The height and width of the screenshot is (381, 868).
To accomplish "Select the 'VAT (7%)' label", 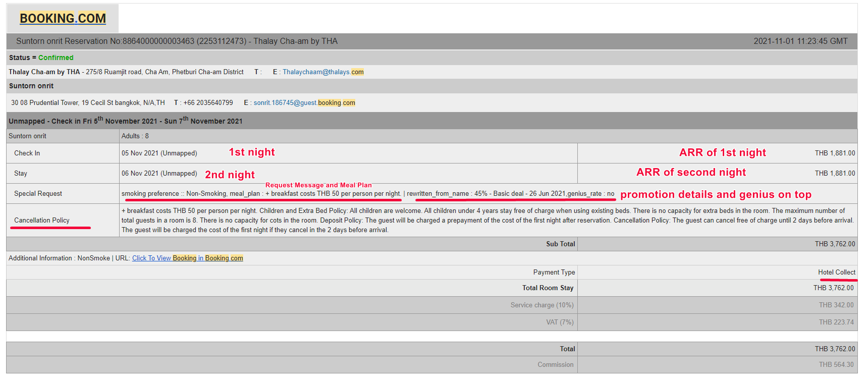I will click(560, 322).
